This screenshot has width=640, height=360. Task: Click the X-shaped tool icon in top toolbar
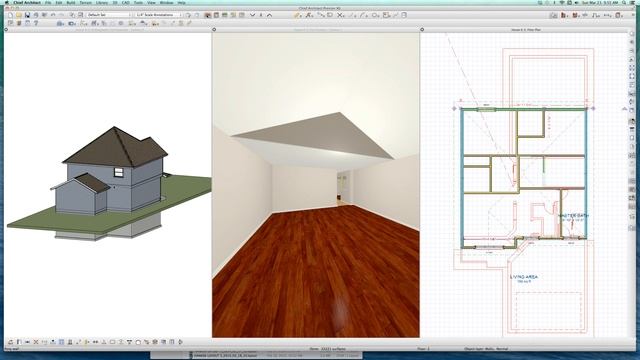click(340, 15)
